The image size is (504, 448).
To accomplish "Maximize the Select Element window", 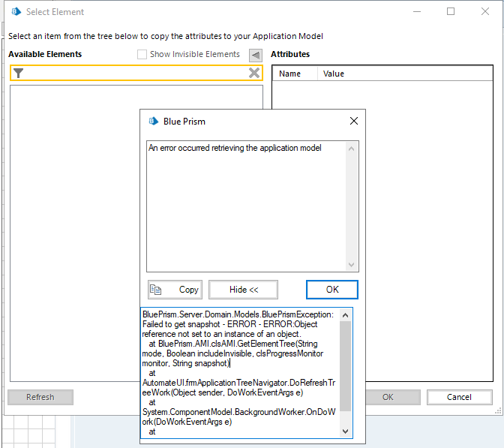I will pyautogui.click(x=451, y=12).
